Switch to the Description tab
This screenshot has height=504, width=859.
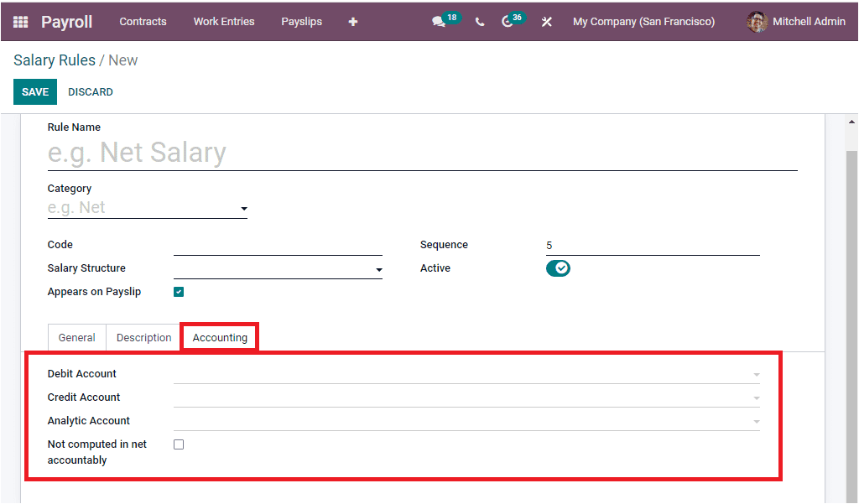coord(143,337)
